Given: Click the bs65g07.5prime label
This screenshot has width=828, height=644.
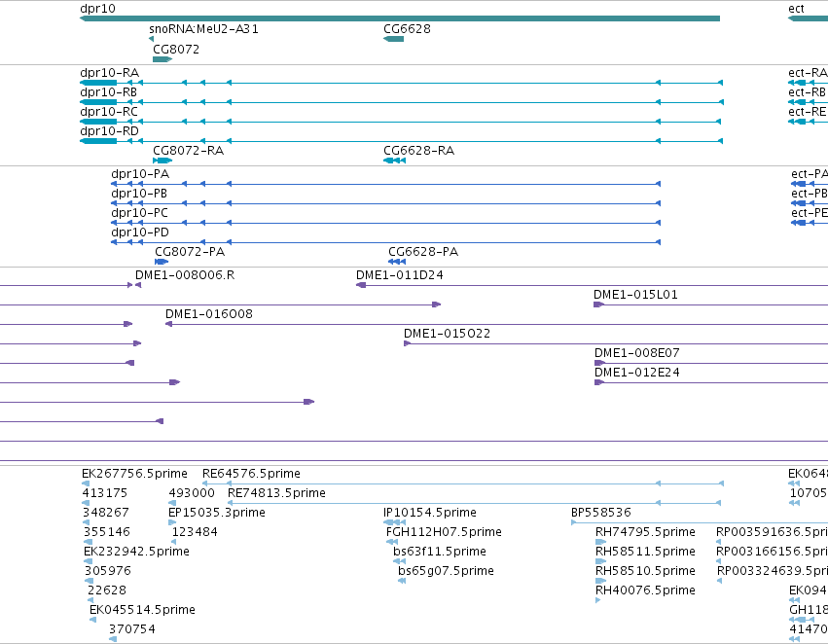Looking at the screenshot, I should pos(447,571).
